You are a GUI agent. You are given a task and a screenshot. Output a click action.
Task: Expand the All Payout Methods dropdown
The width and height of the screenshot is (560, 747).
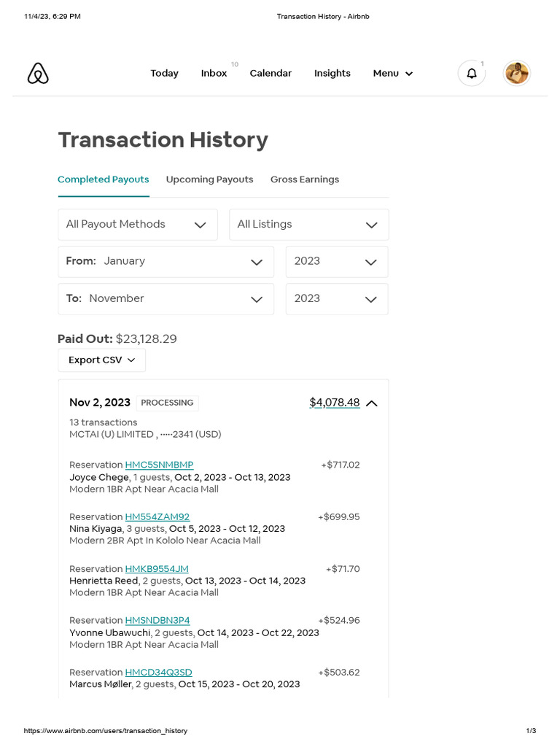pyautogui.click(x=138, y=225)
